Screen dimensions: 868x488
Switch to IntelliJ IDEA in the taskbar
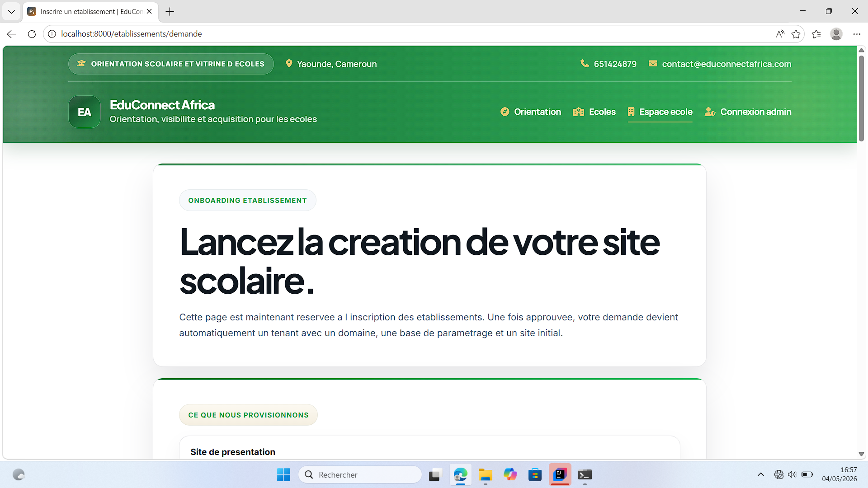coord(560,474)
